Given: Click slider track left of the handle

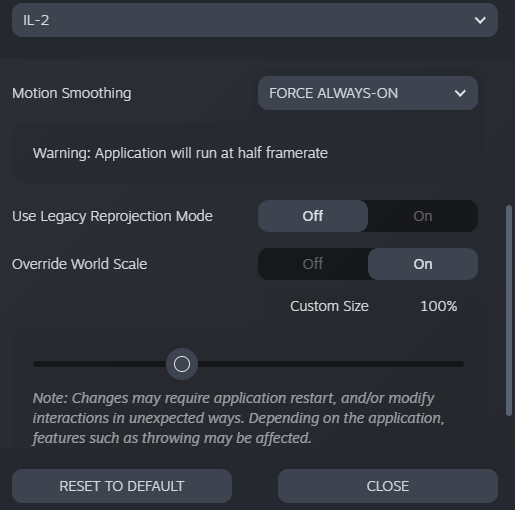Looking at the screenshot, I should coord(99,364).
